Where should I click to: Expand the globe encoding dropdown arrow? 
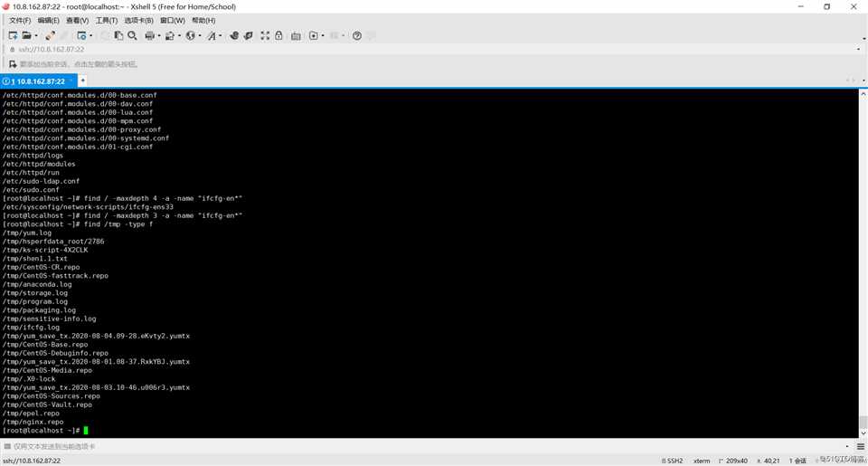pos(200,35)
